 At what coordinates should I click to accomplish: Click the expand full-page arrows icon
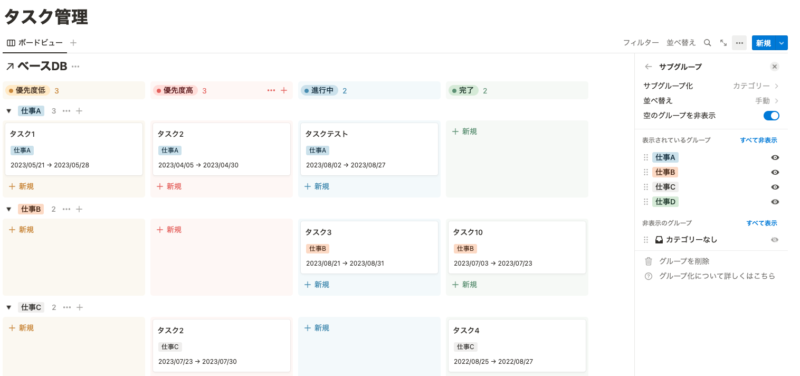click(723, 43)
